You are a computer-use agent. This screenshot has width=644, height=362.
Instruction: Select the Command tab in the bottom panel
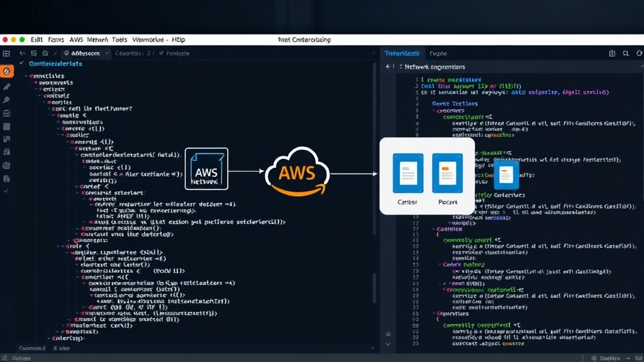32,348
